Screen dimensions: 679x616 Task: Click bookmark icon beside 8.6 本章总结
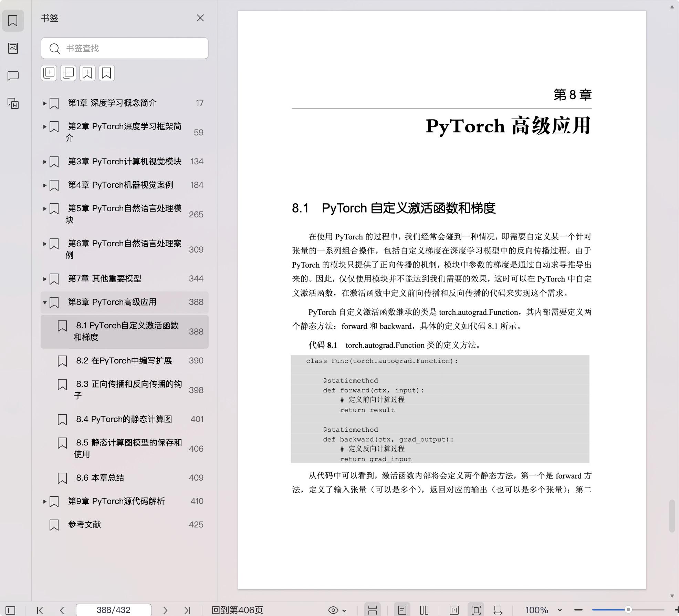[x=62, y=478]
